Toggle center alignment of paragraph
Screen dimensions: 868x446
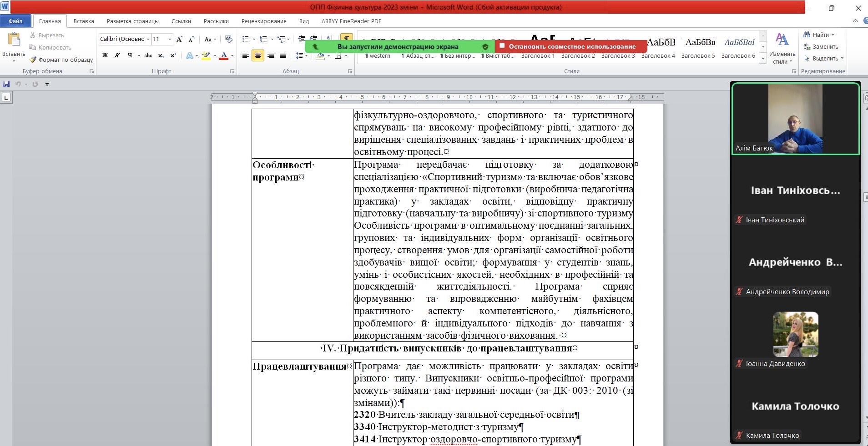coord(258,55)
